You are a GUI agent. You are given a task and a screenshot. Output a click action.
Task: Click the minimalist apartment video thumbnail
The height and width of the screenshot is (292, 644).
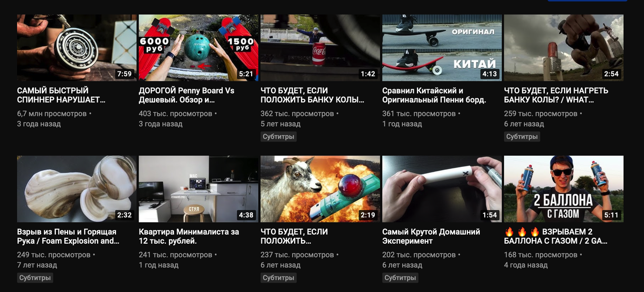click(x=199, y=189)
